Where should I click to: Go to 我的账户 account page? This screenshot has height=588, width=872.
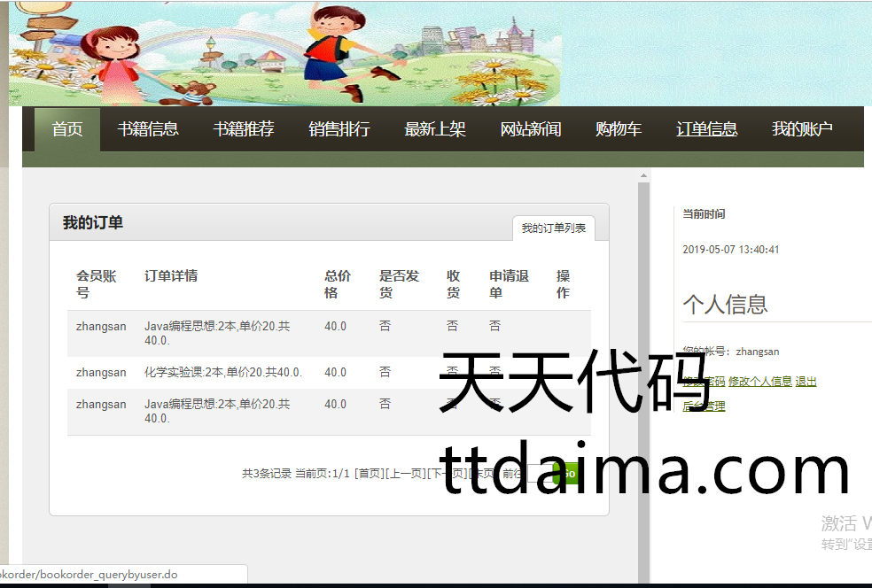point(802,129)
